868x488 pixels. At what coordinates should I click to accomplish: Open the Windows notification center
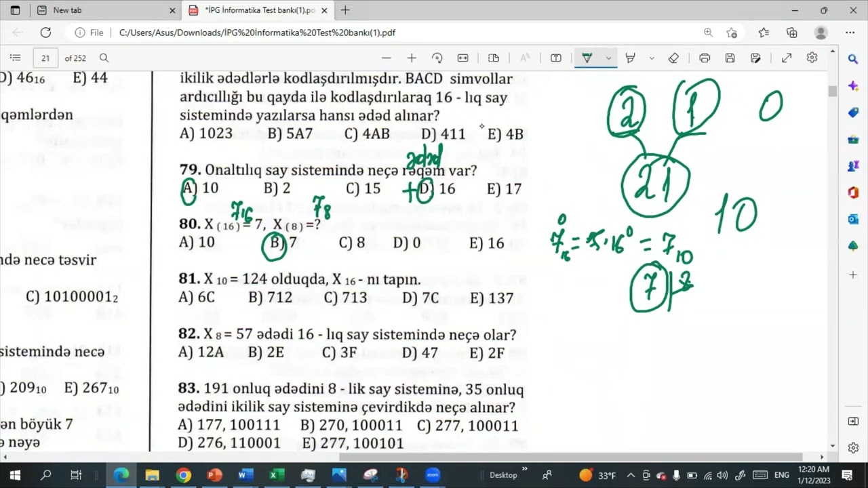[847, 474]
